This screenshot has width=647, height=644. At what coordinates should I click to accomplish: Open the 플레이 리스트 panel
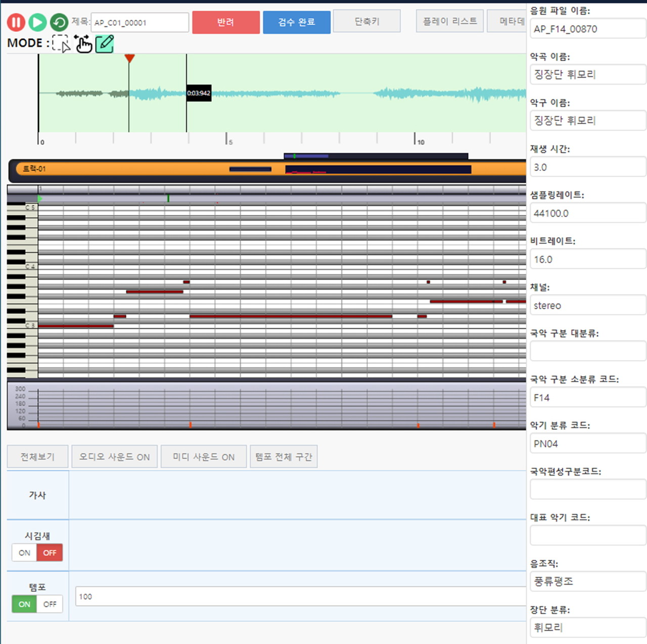point(449,21)
